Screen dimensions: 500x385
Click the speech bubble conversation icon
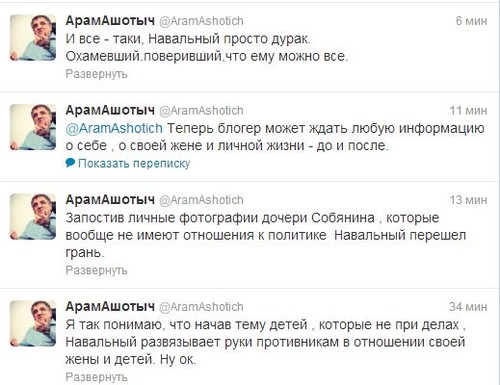(70, 163)
